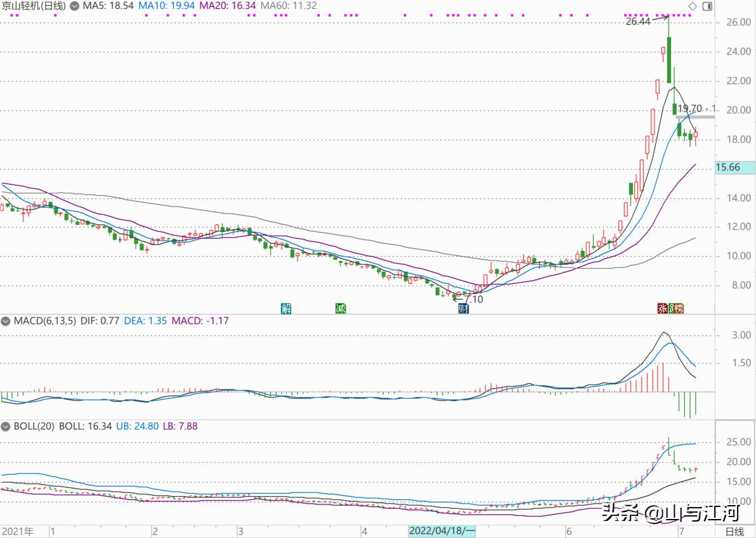Image resolution: width=756 pixels, height=538 pixels.
Task: Click the diamond icon at chart top-right
Action: 692,6
